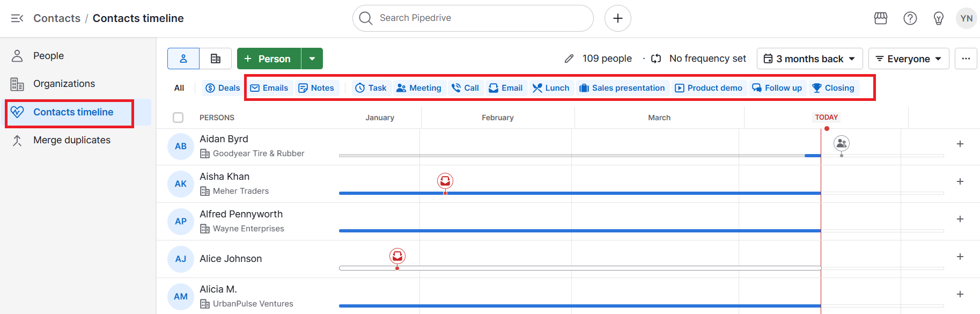Open the more options ellipsis button
Screen dimensions: 980x314
coord(966,59)
